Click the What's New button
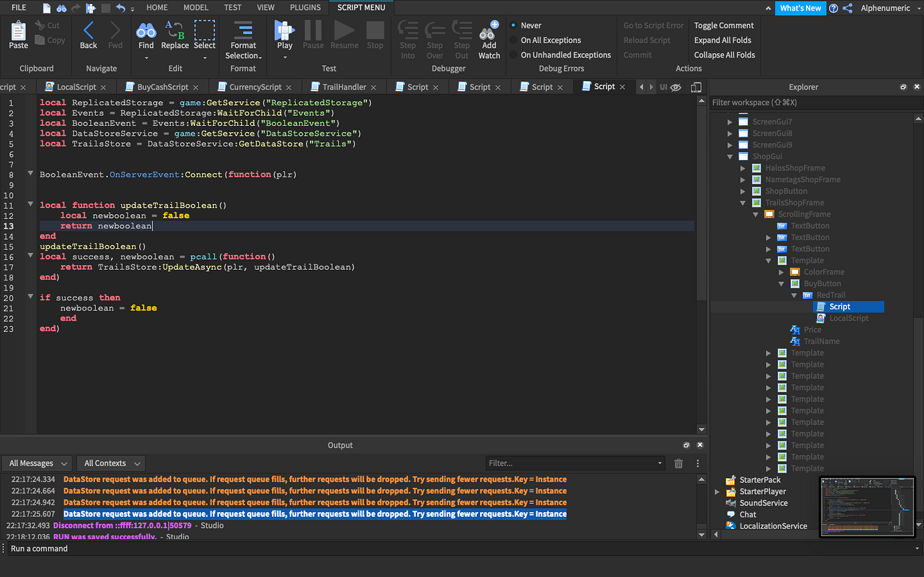Image resolution: width=924 pixels, height=577 pixels. pos(800,8)
